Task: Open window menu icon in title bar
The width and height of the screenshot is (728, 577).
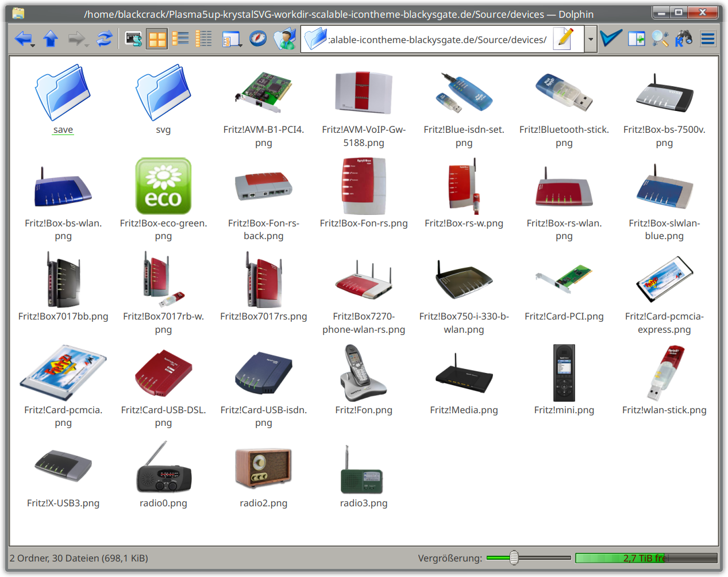Action: point(18,13)
